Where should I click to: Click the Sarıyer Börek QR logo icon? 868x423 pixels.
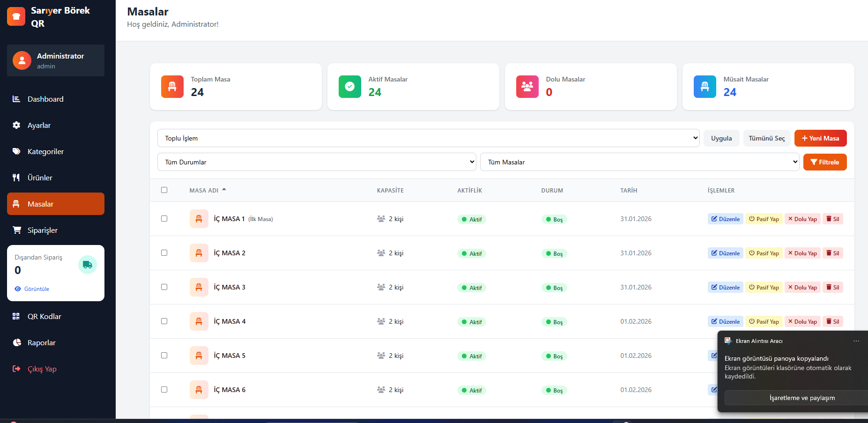coord(16,16)
